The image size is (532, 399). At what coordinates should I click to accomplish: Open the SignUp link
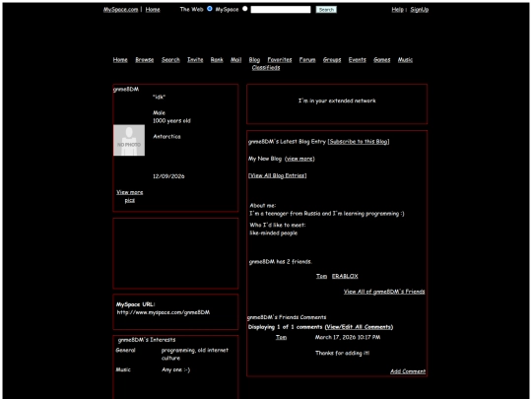420,10
